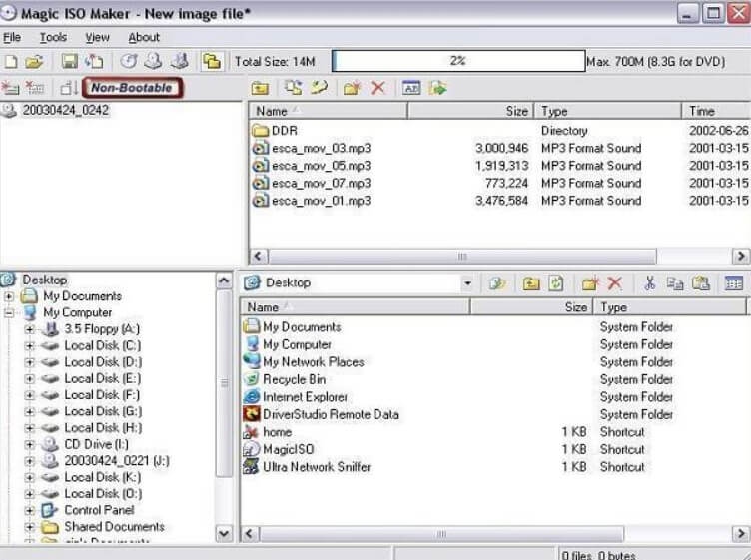
Task: Select the DDR directory
Action: click(x=284, y=130)
